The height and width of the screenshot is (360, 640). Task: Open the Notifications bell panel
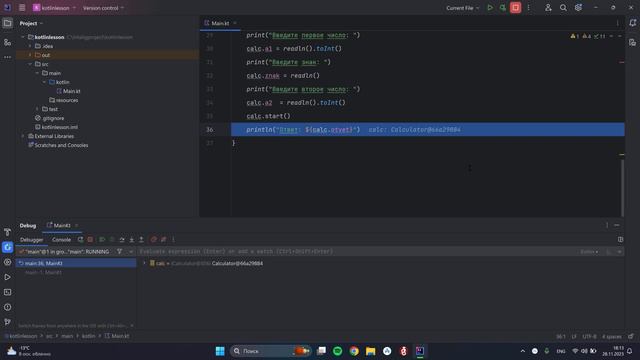coord(632,23)
